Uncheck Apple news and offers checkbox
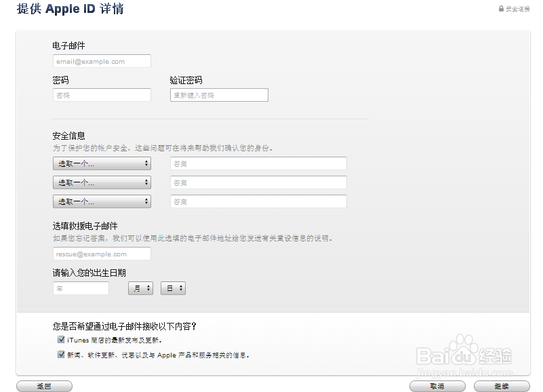543x392 pixels. (x=61, y=355)
